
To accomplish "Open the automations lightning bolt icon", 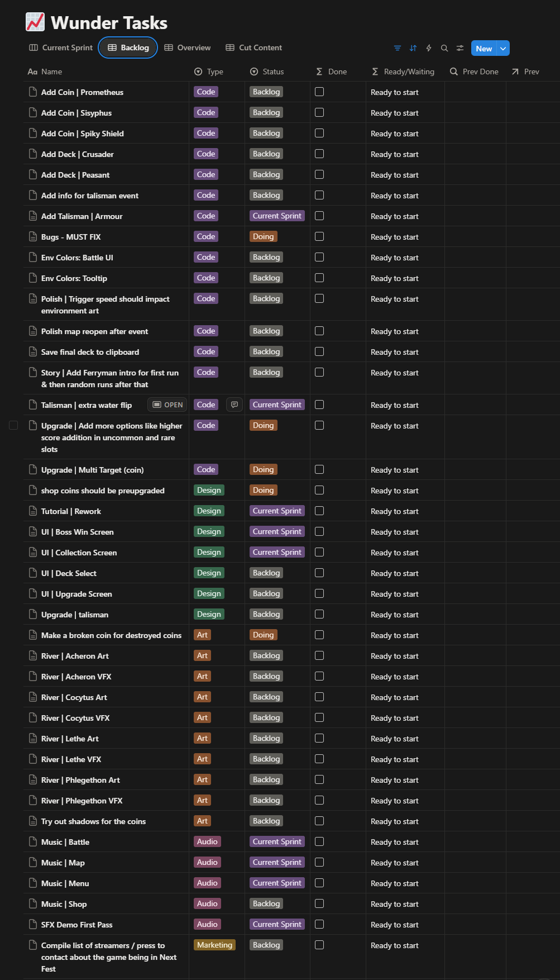I will click(x=429, y=48).
